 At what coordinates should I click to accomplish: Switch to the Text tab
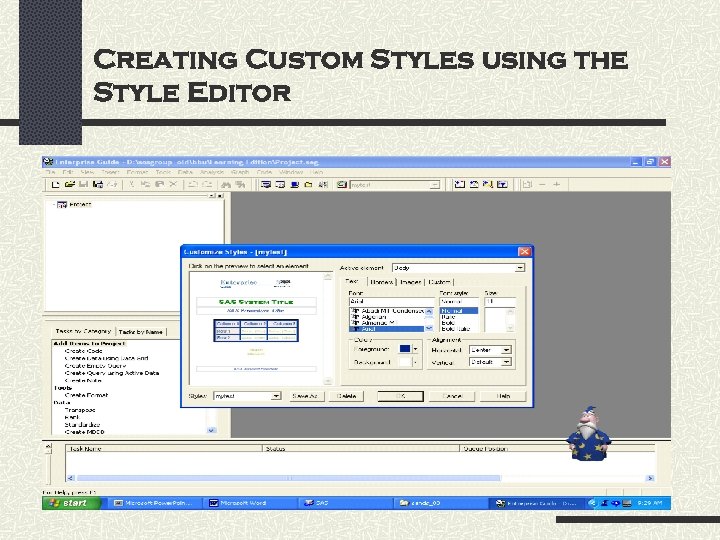(353, 281)
